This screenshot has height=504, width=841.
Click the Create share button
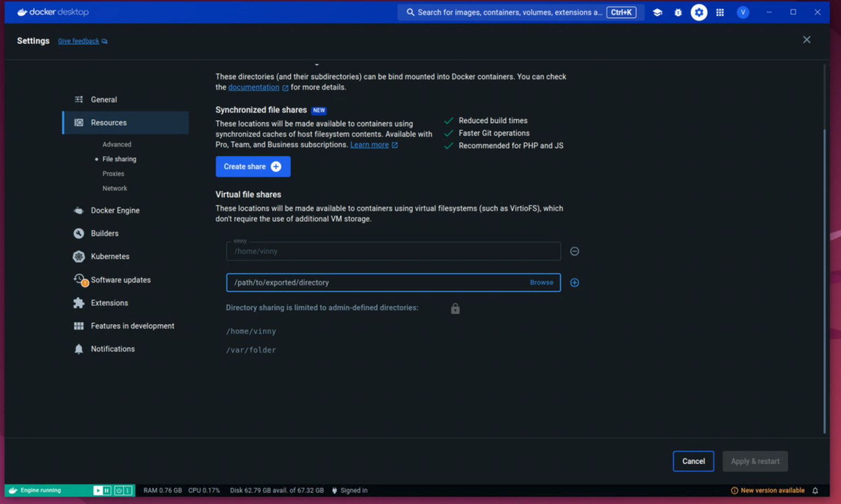click(253, 166)
